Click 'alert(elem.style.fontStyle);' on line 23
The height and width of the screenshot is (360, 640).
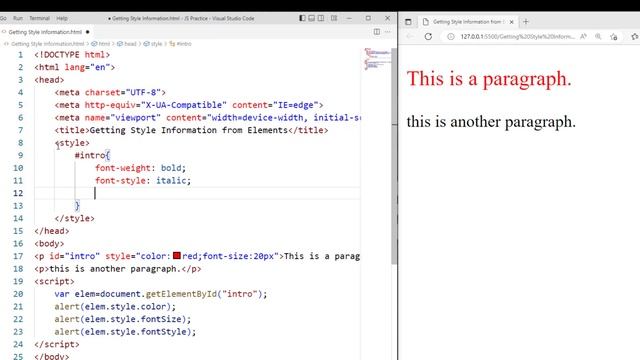[125, 332]
